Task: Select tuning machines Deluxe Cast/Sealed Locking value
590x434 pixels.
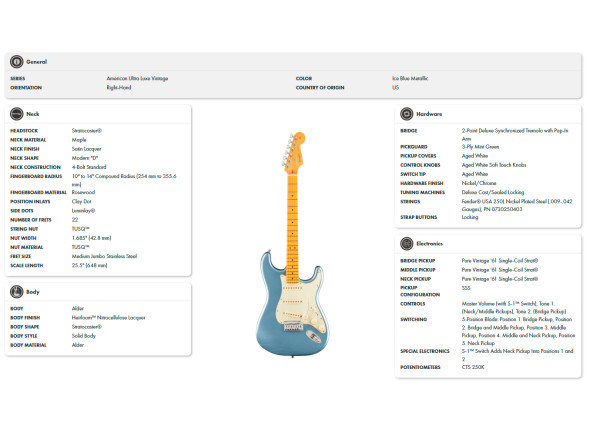Action: [x=493, y=192]
